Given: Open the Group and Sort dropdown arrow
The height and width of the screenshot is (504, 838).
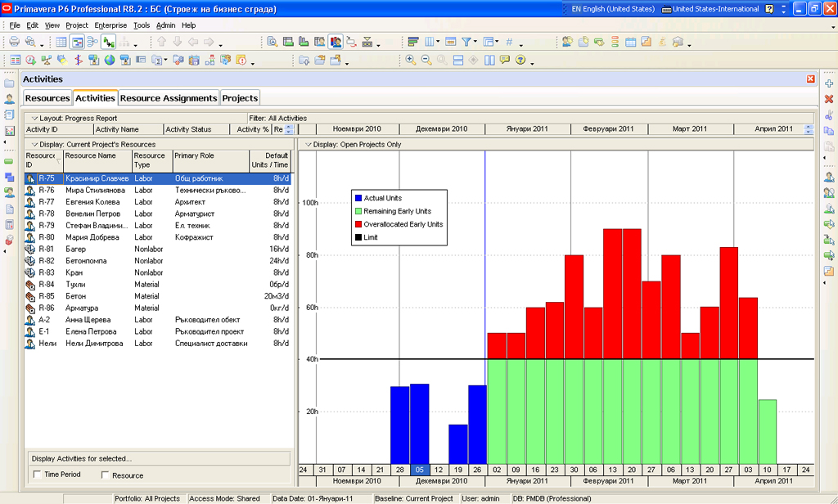Looking at the screenshot, I should 497,42.
